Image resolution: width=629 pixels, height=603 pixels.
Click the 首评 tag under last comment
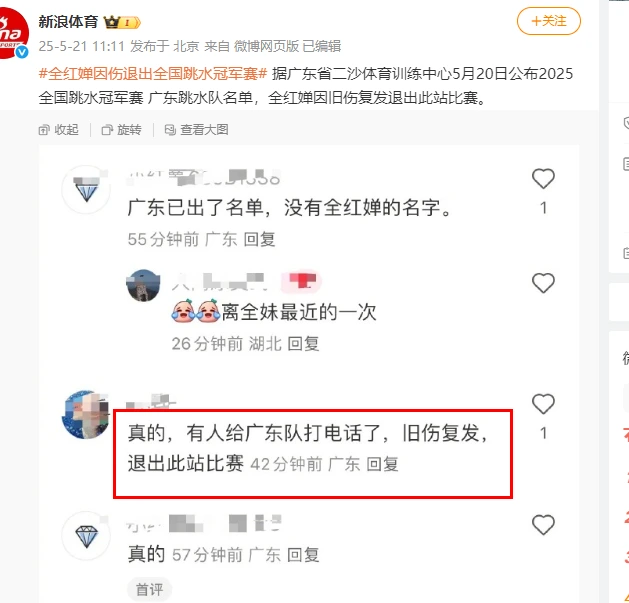click(150, 590)
